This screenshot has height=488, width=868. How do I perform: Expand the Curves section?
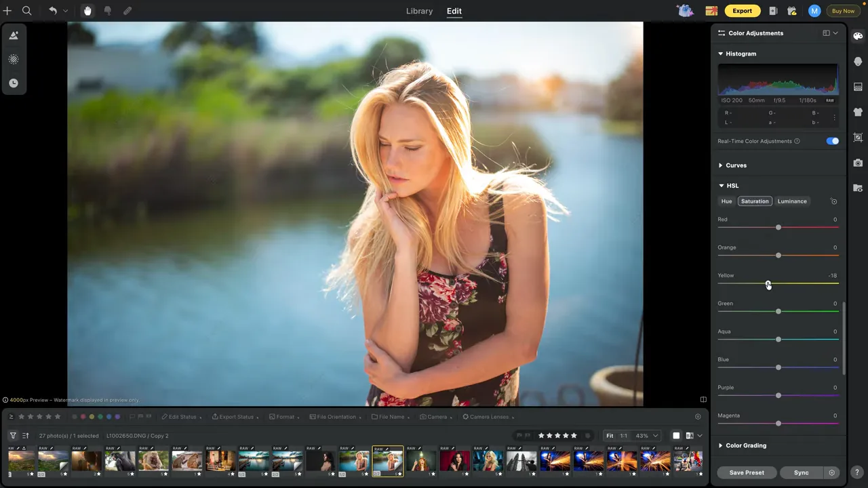(721, 165)
